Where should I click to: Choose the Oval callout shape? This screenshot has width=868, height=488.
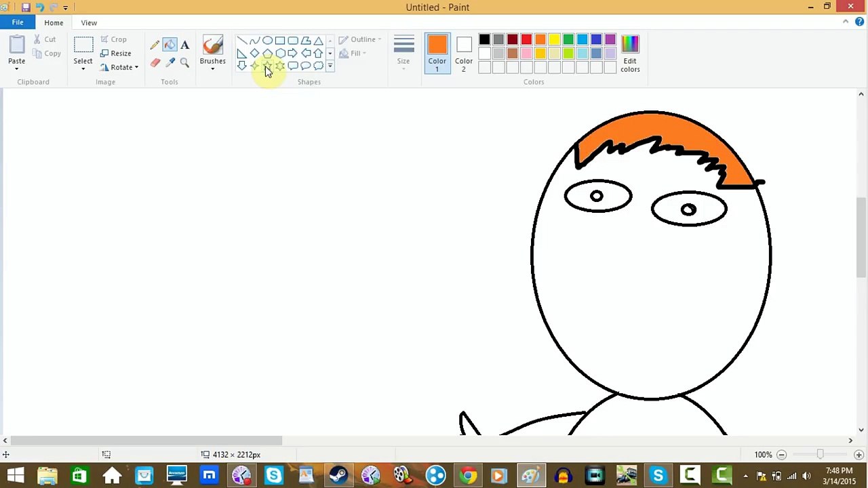tap(306, 66)
